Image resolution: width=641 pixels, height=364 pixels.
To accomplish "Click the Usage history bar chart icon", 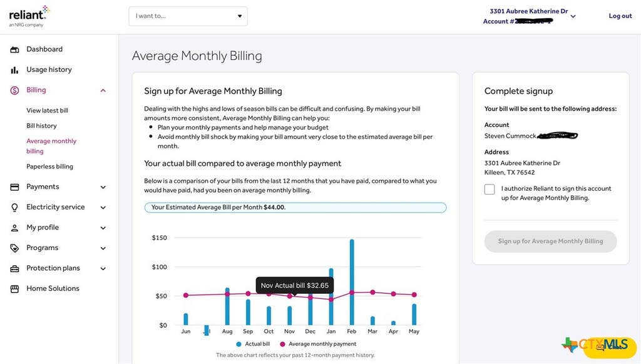I will point(15,70).
